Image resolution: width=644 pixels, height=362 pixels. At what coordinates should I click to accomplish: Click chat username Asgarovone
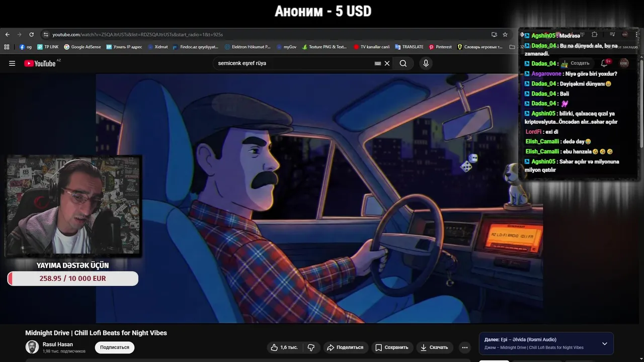(x=546, y=74)
